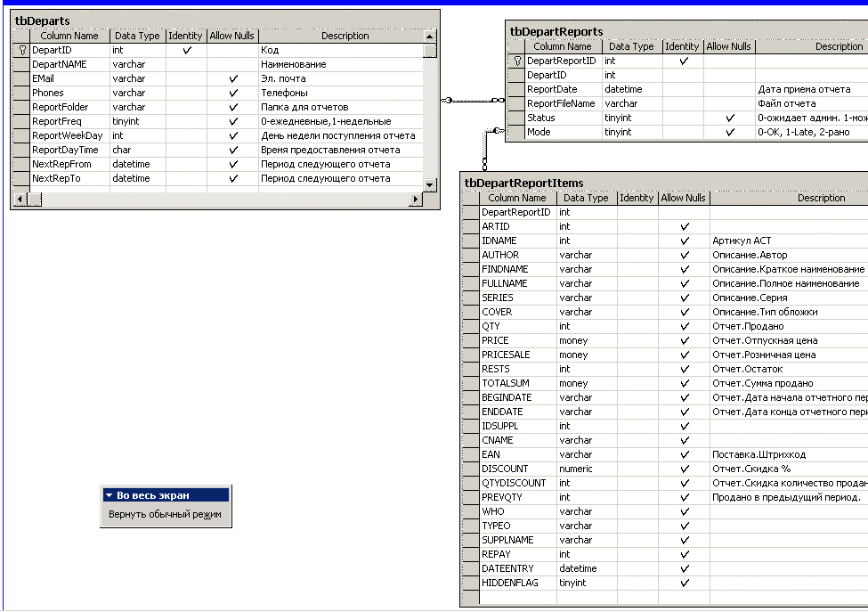The width and height of the screenshot is (868, 612).
Task: Toggle Allow Nulls for Status in tbDepartReports
Action: 730,118
